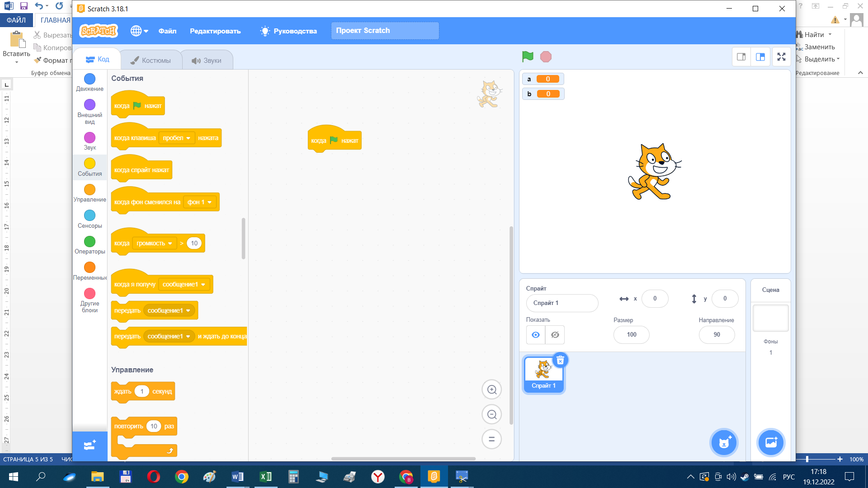The image size is (868, 488).
Task: Open the пробел key dropdown
Action: click(x=177, y=138)
